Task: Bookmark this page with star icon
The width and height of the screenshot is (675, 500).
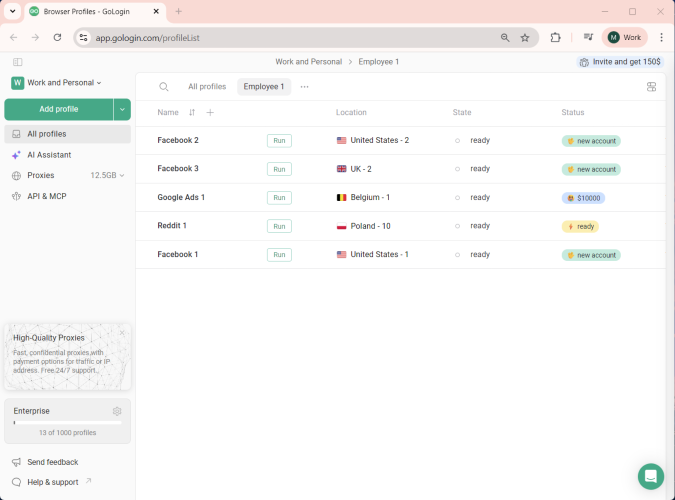Action: pos(525,37)
